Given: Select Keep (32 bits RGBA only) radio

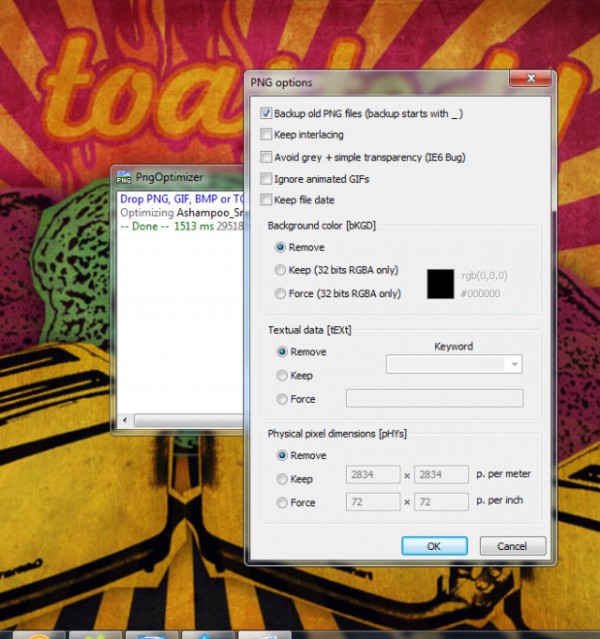Looking at the screenshot, I should [x=280, y=270].
